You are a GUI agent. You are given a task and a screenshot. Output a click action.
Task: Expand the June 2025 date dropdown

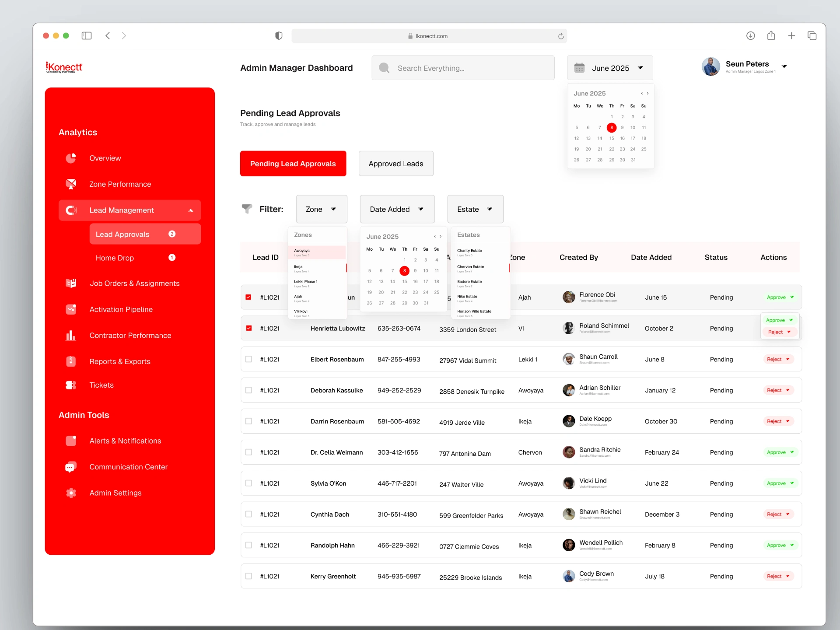(x=610, y=68)
